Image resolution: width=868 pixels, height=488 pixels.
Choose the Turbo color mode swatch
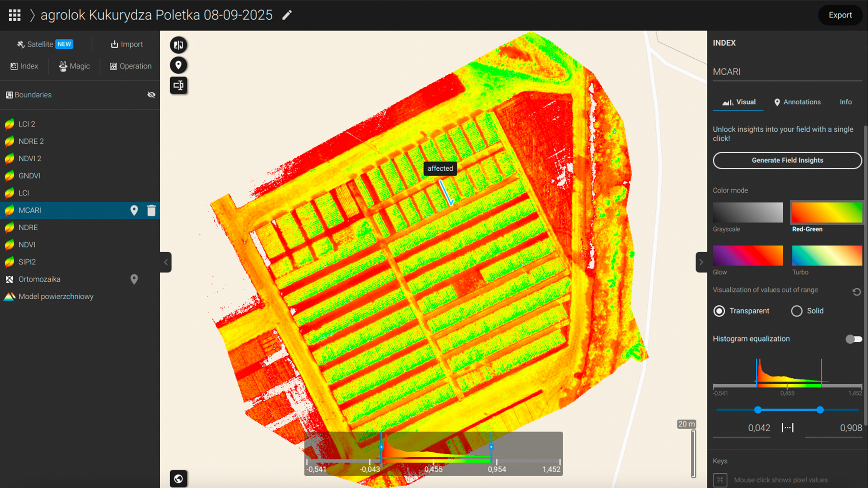coord(827,256)
